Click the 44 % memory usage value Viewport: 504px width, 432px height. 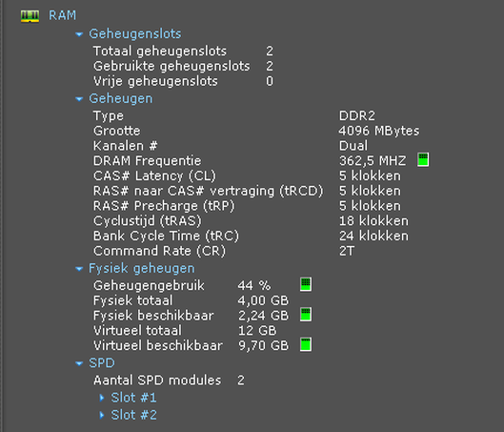pos(254,285)
